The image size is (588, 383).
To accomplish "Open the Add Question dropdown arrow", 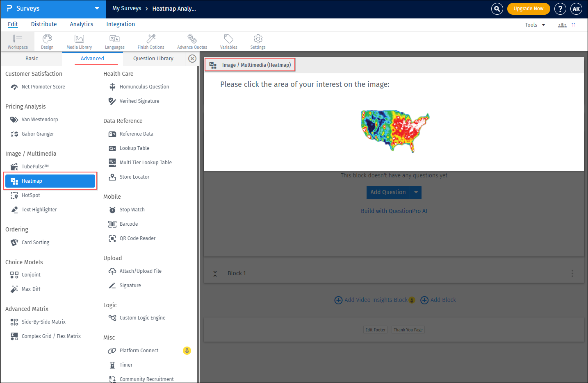I will (416, 192).
